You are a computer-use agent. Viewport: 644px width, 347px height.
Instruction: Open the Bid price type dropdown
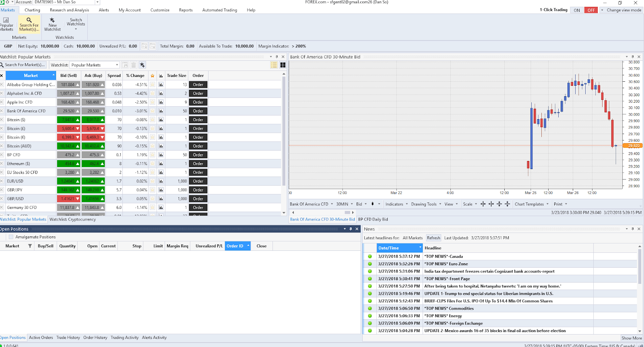(x=361, y=204)
